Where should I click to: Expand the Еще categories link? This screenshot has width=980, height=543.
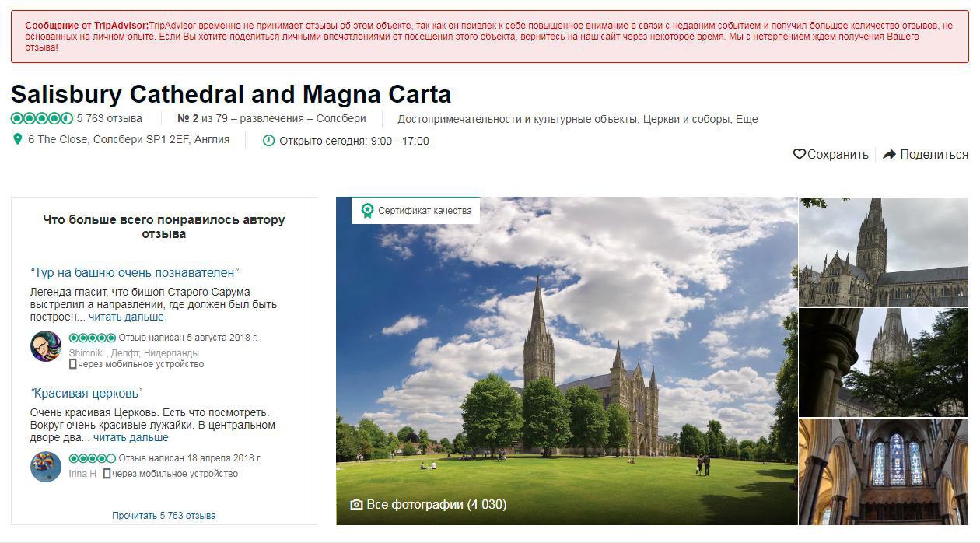pyautogui.click(x=747, y=119)
